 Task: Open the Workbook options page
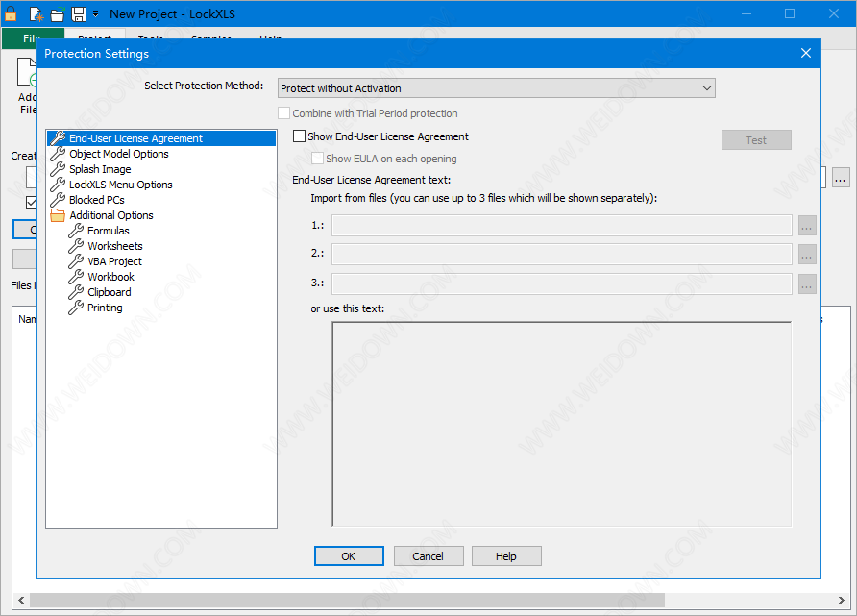(x=110, y=277)
